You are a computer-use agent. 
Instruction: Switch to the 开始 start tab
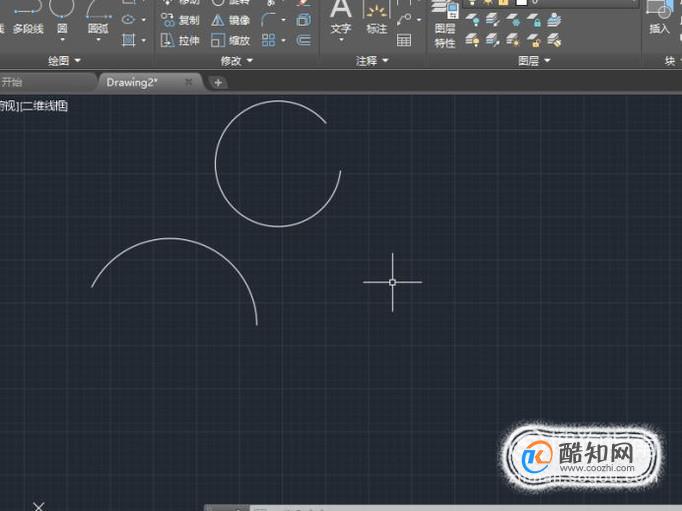pyautogui.click(x=47, y=82)
